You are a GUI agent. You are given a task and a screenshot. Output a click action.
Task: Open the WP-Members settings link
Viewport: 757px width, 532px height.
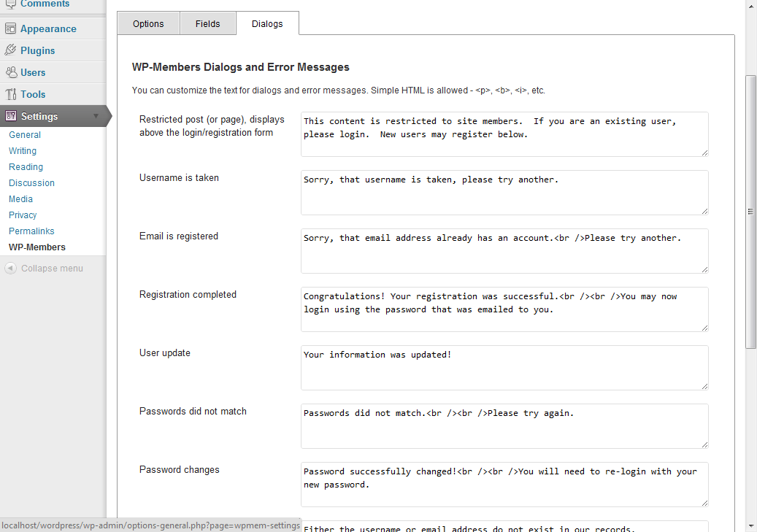pos(37,247)
